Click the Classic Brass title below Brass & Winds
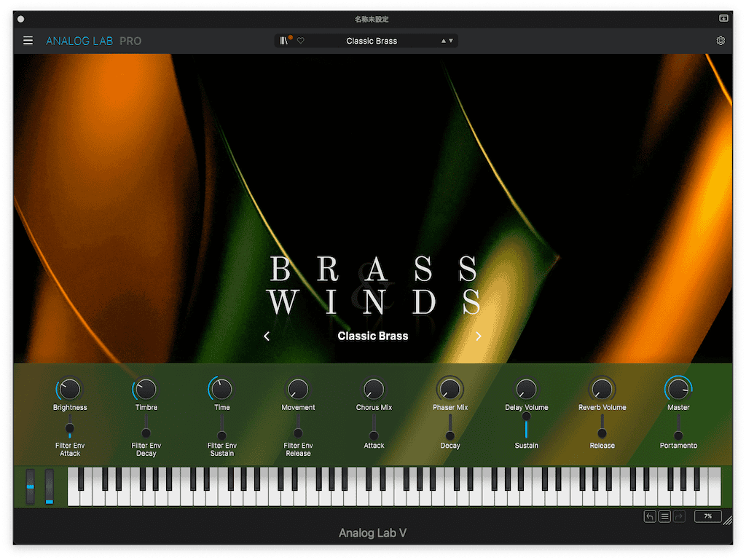This screenshot has width=746, height=560. 373,336
